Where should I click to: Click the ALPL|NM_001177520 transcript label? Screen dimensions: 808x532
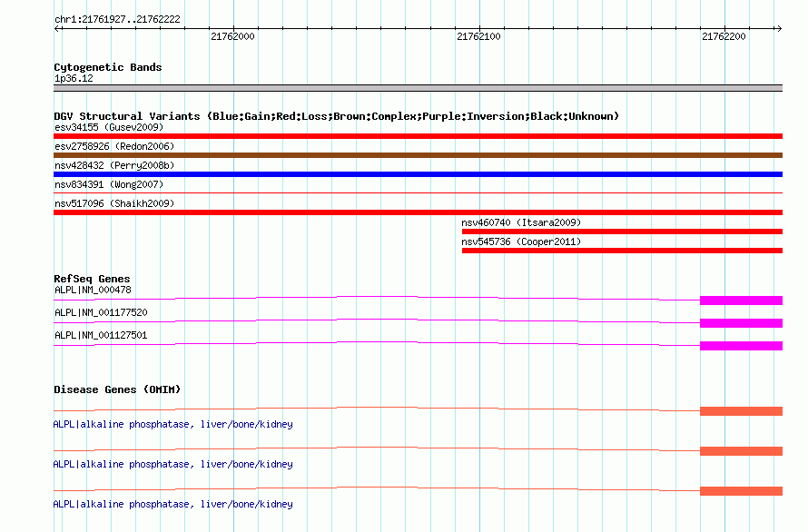tap(101, 312)
